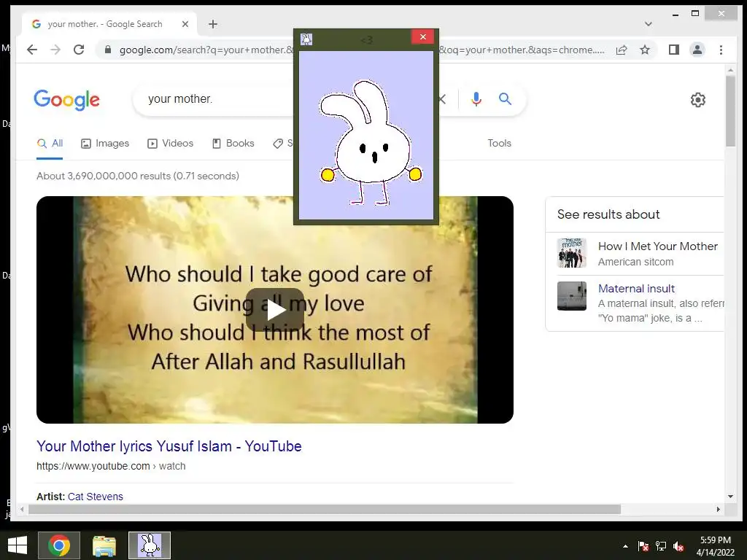
Task: Click the bunny window's title bar icon
Action: [306, 39]
